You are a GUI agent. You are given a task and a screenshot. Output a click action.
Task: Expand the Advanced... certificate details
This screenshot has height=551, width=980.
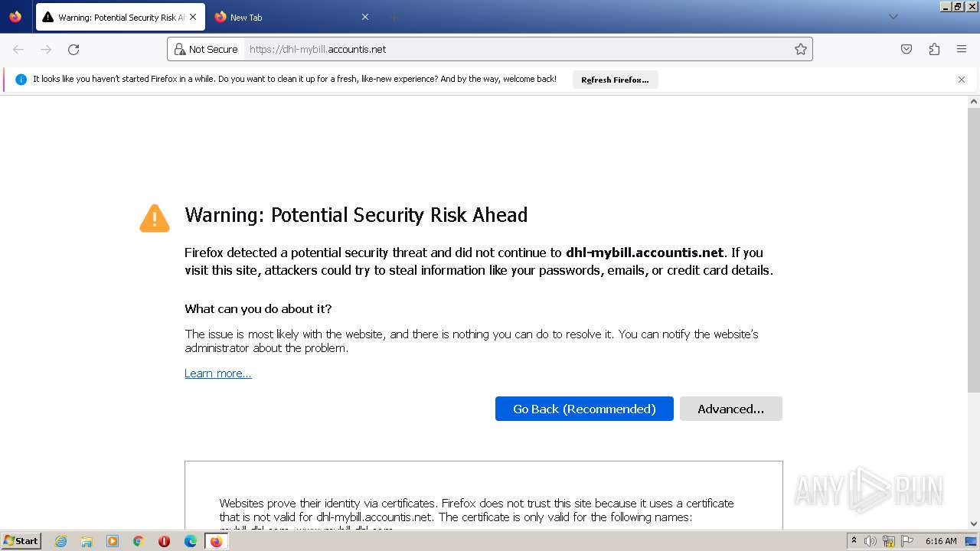pyautogui.click(x=730, y=409)
